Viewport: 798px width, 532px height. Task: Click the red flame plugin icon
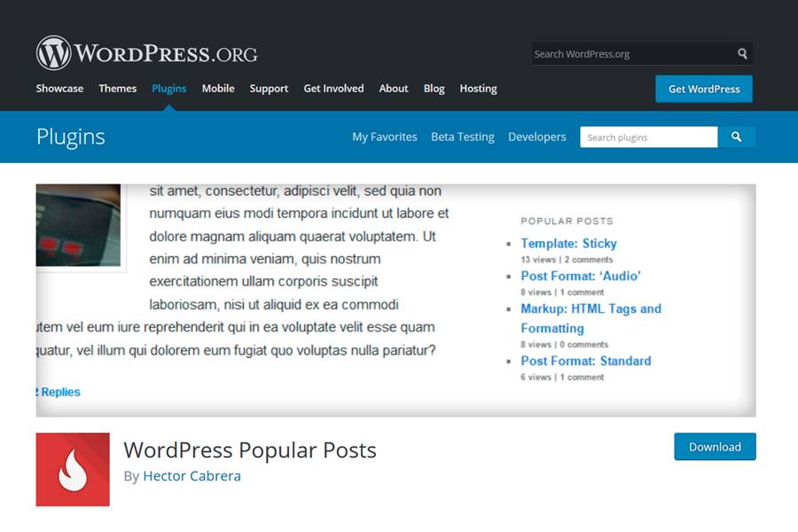pos(73,469)
